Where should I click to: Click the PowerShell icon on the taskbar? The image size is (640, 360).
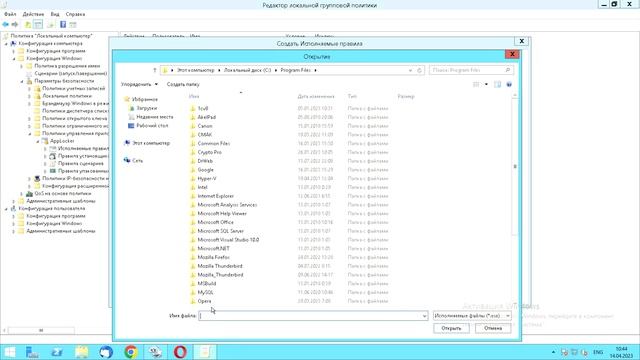point(57,352)
